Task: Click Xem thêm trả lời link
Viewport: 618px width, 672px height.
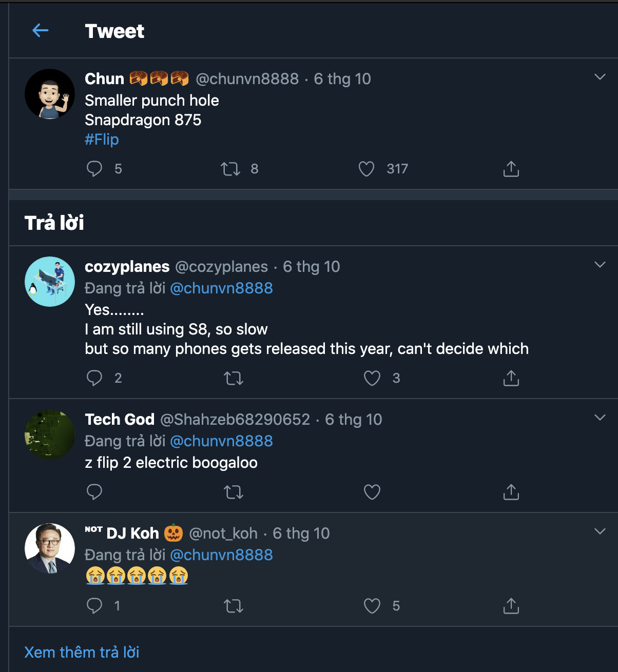Action: (x=82, y=652)
